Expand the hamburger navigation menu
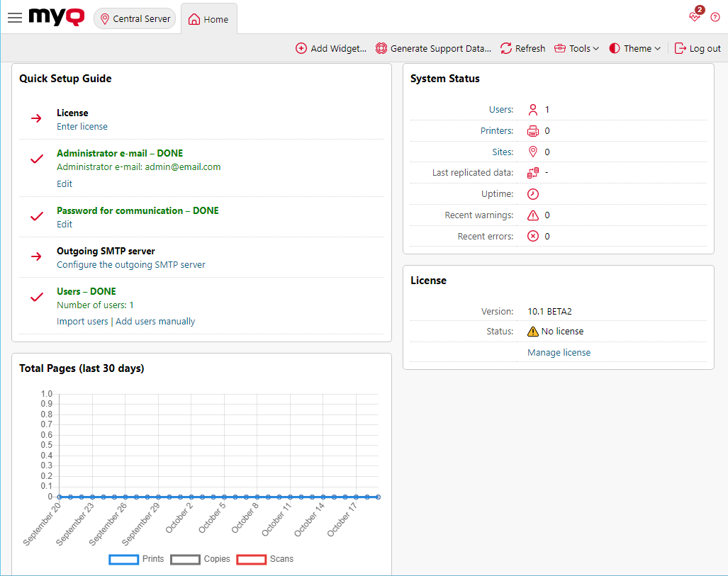728x576 pixels. (14, 17)
